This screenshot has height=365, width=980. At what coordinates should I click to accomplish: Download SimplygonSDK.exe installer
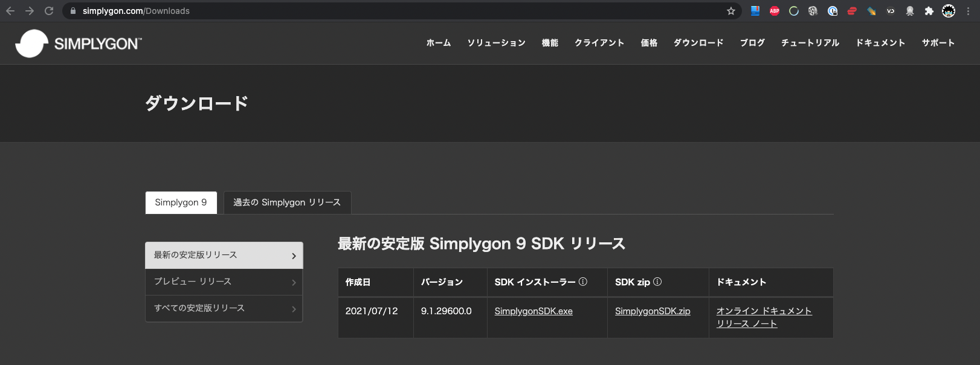pos(534,311)
